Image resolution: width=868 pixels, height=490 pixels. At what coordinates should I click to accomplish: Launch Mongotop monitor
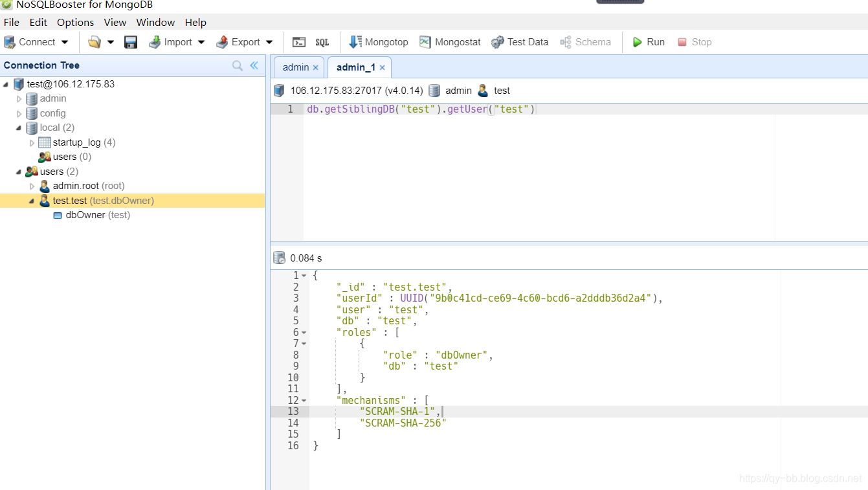(x=379, y=42)
